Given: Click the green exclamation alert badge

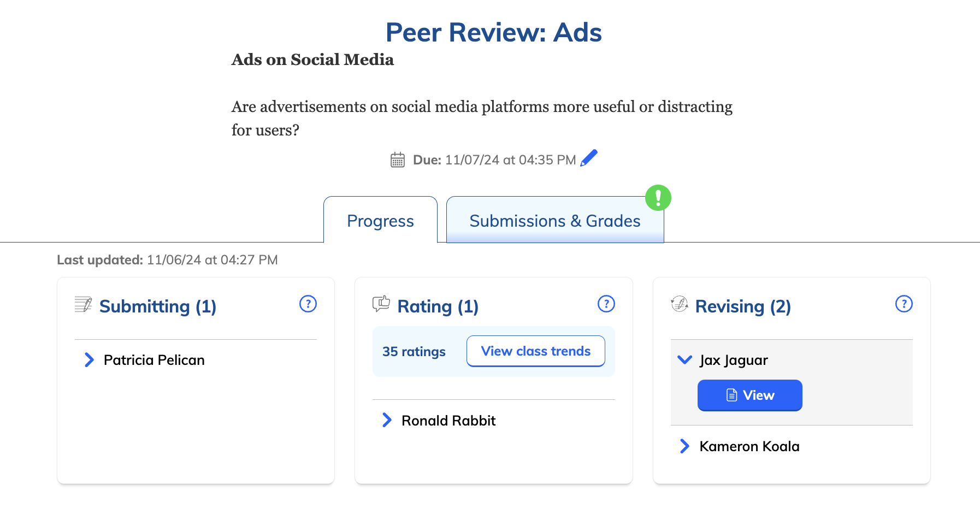Looking at the screenshot, I should point(658,198).
